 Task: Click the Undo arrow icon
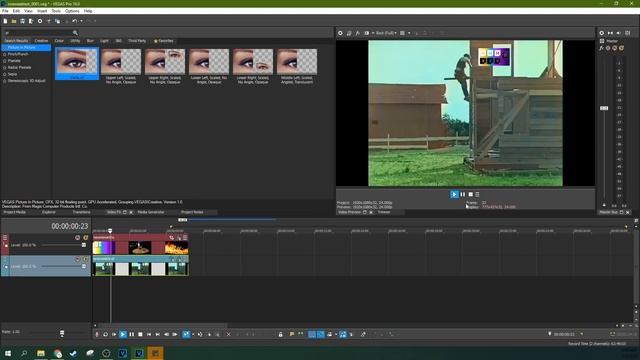point(74,21)
